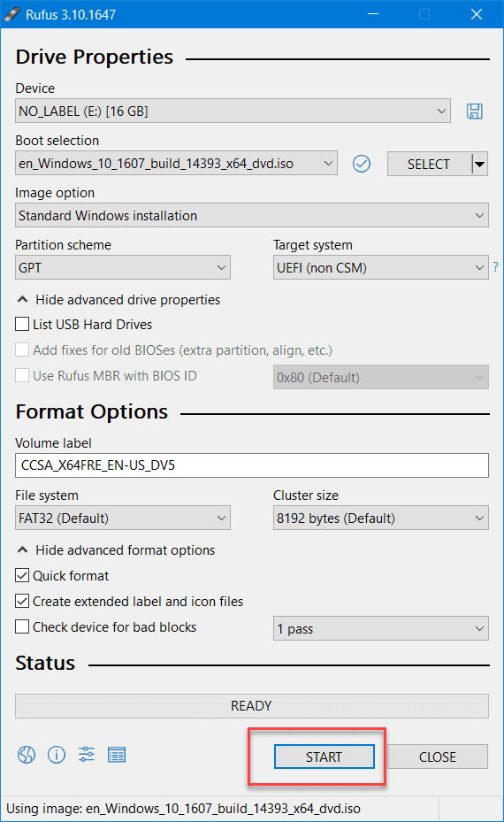The width and height of the screenshot is (504, 822).
Task: Open the Image option dropdown
Action: [251, 215]
